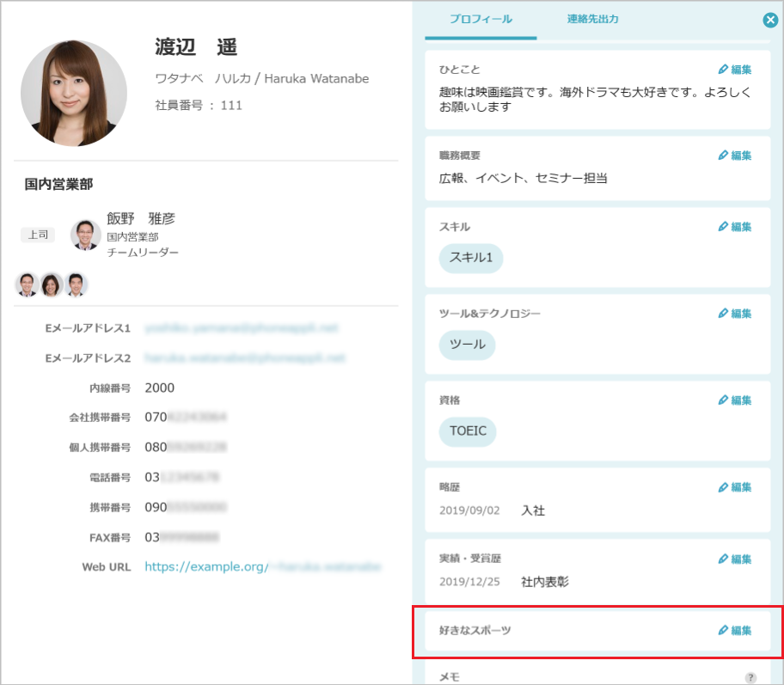Edit the 実績・受賞歴 section
This screenshot has width=784, height=685.
click(x=735, y=559)
